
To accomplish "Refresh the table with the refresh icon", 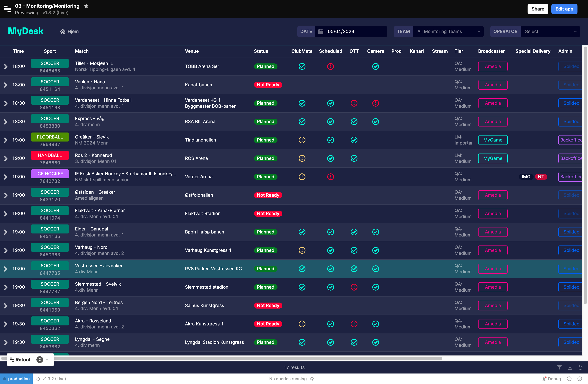I will [580, 367].
